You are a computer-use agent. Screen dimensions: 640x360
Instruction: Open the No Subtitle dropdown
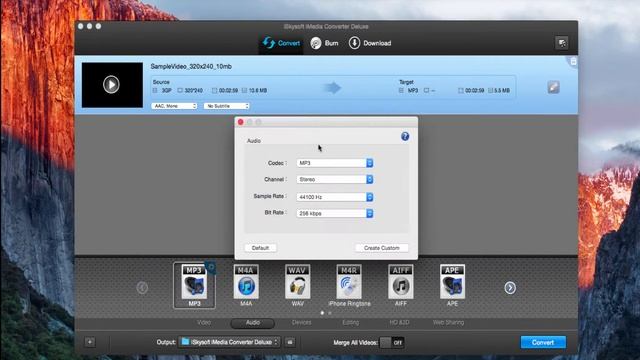click(x=227, y=106)
